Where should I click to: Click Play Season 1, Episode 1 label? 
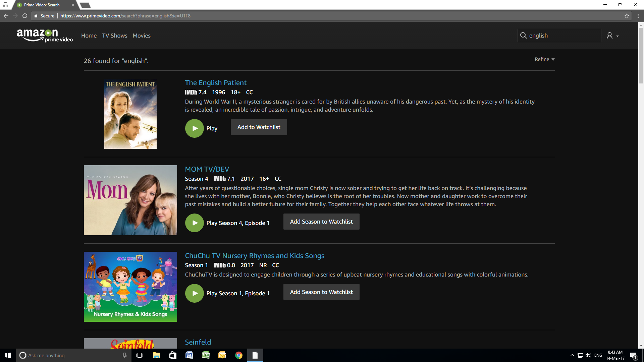(238, 293)
